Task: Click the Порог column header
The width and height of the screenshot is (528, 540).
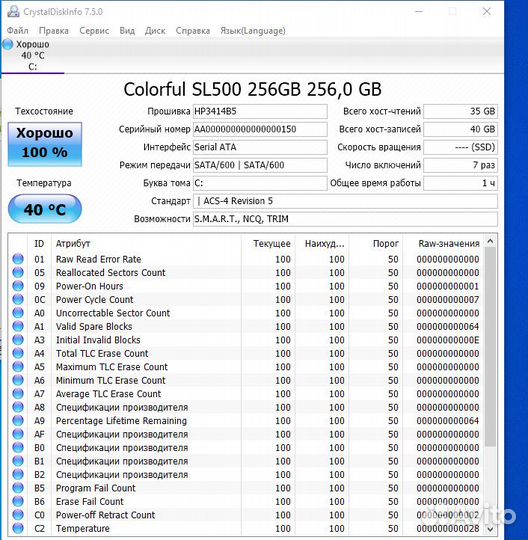Action: (376, 243)
